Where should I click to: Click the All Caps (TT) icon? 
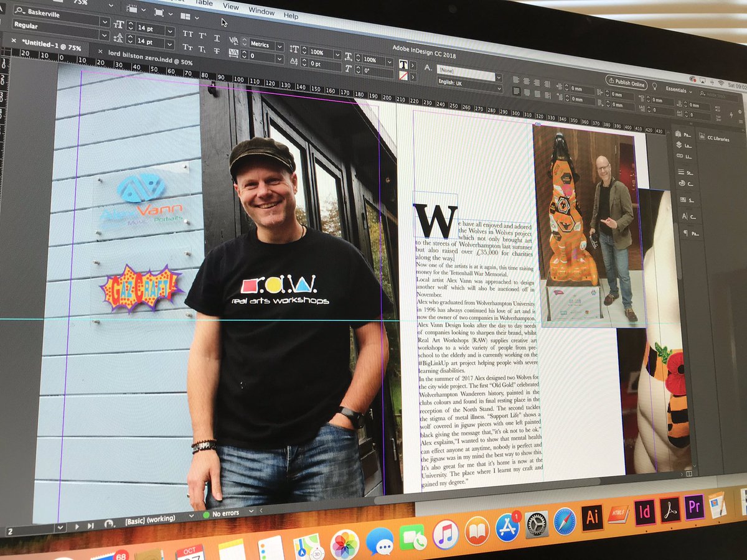pos(188,34)
